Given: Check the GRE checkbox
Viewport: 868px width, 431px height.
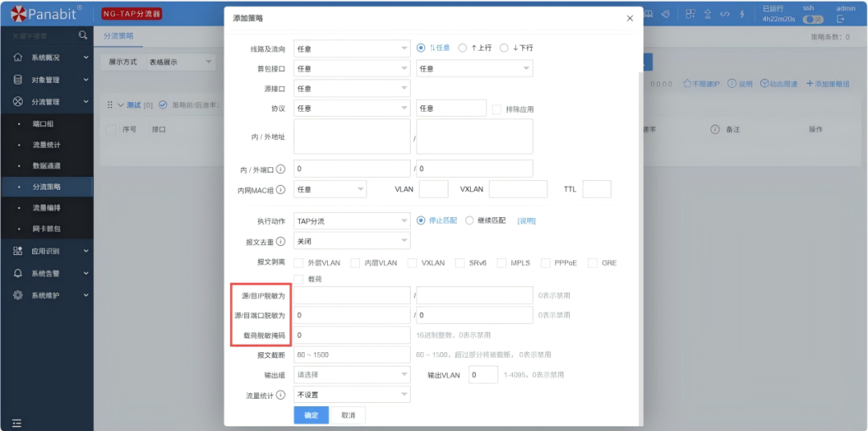Looking at the screenshot, I should 592,263.
